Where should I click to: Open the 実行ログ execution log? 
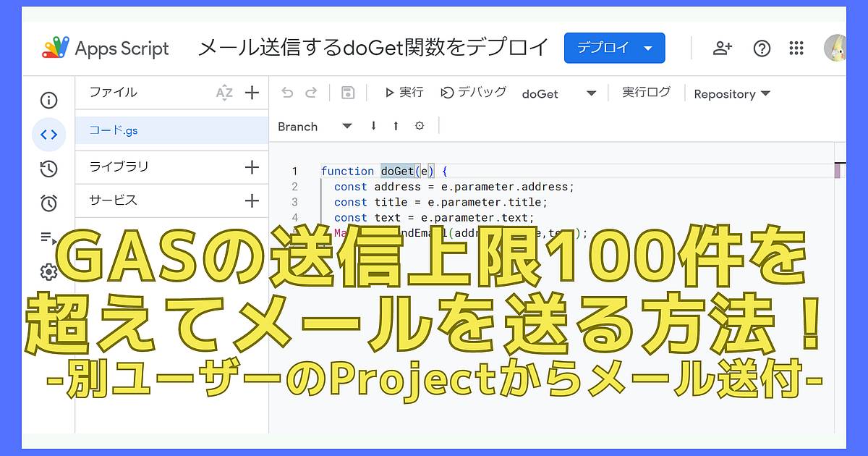[x=646, y=92]
